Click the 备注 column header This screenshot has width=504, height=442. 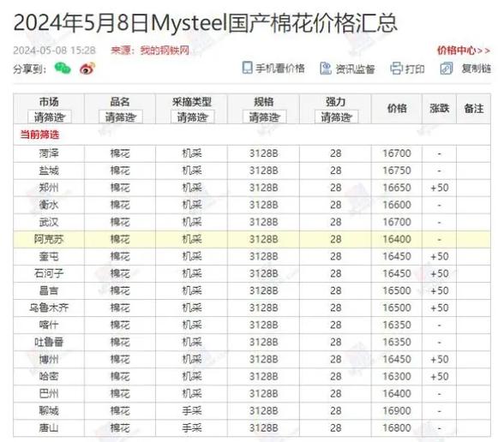tap(474, 109)
